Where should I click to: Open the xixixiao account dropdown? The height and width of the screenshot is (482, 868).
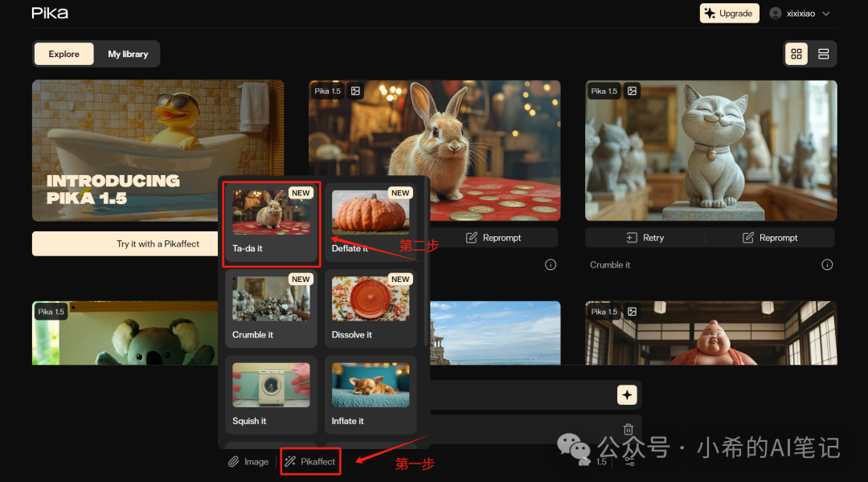800,14
